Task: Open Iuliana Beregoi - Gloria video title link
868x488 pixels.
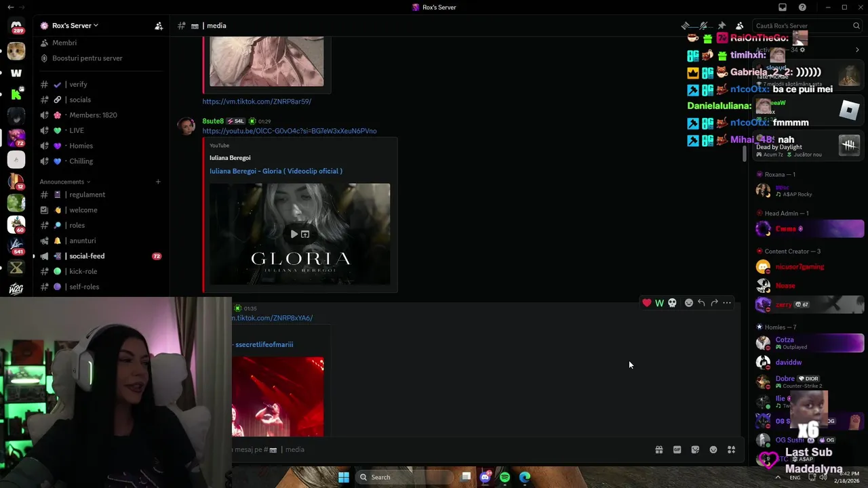Action: click(276, 171)
